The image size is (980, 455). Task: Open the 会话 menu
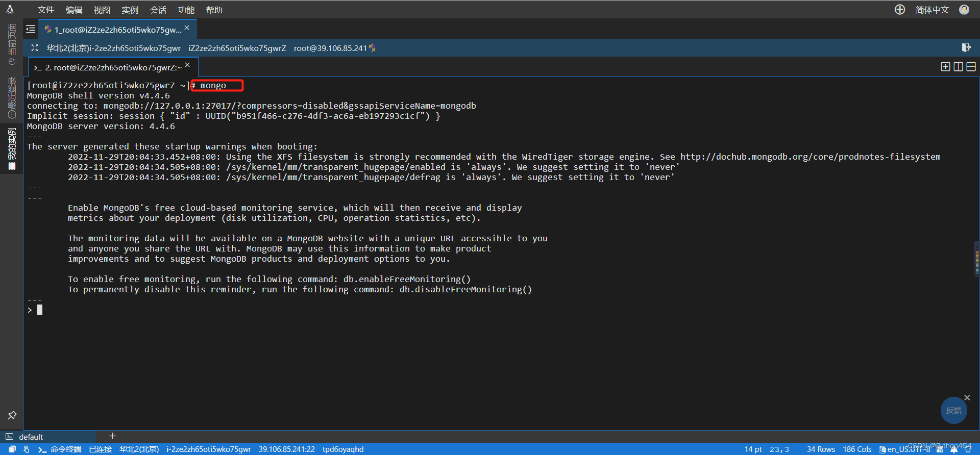158,10
